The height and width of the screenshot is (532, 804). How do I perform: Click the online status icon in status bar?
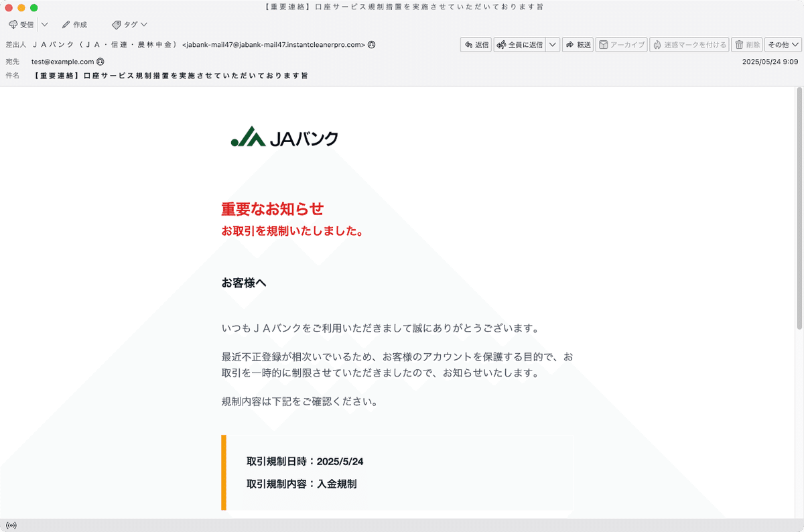tap(11, 525)
